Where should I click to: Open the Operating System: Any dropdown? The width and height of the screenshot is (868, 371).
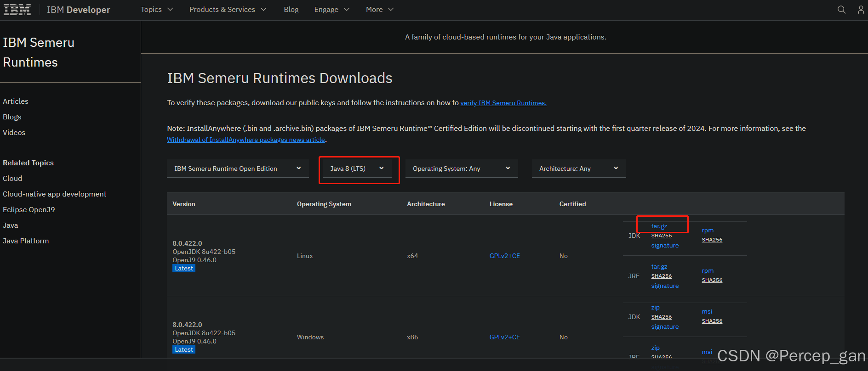tap(462, 169)
